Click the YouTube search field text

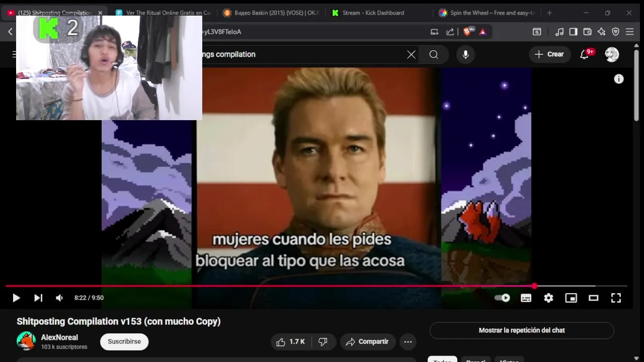pos(229,54)
